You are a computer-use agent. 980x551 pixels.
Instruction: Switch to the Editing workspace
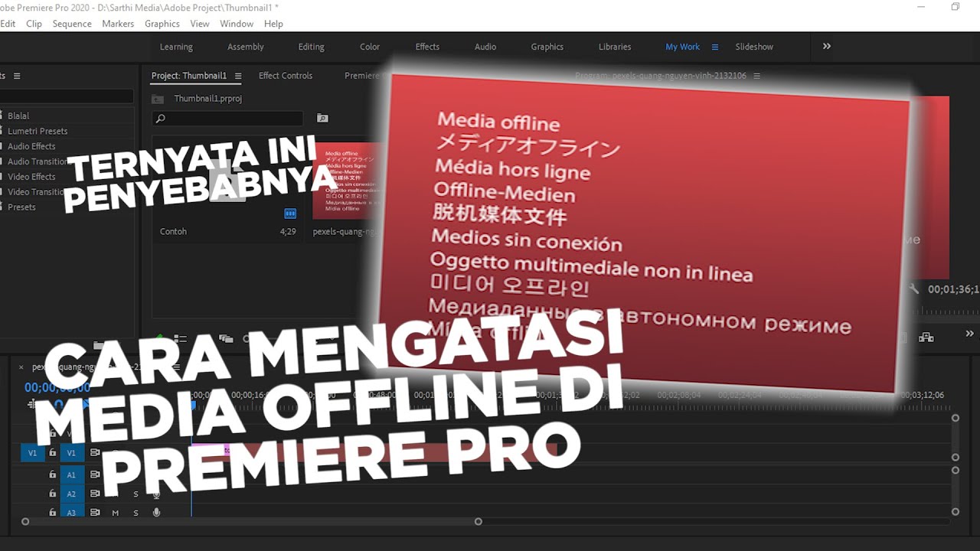pos(311,47)
